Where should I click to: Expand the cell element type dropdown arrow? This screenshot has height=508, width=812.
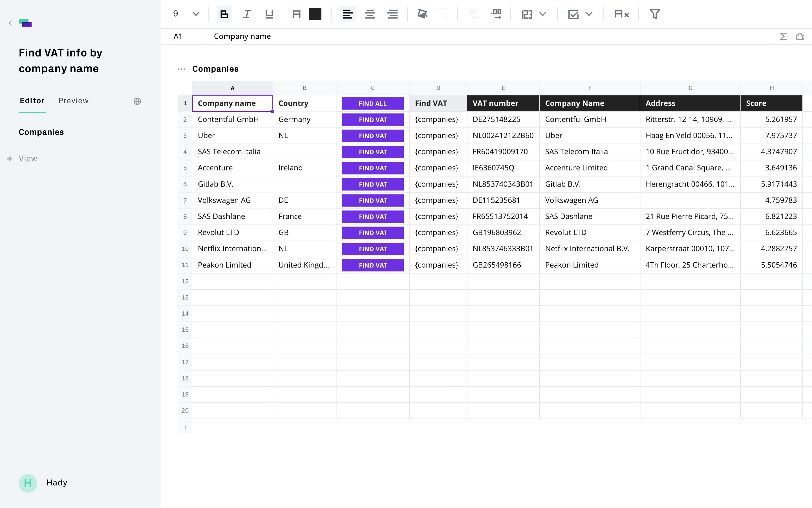[x=589, y=14]
